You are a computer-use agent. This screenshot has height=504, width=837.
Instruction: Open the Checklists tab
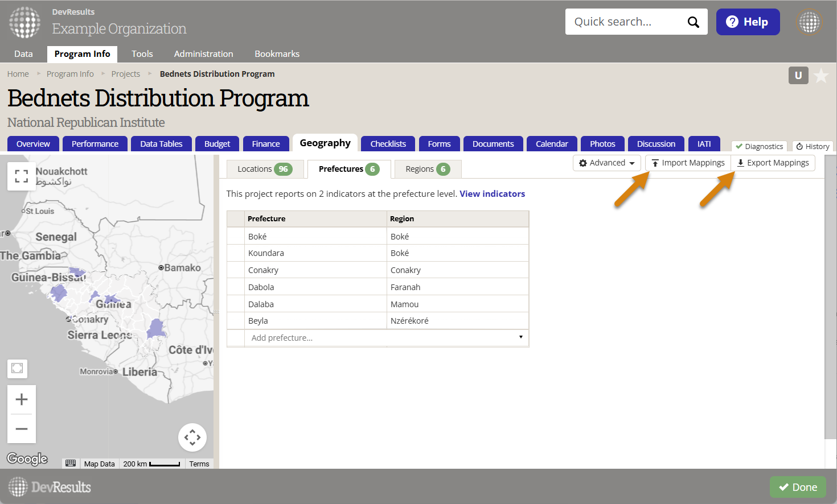point(388,144)
